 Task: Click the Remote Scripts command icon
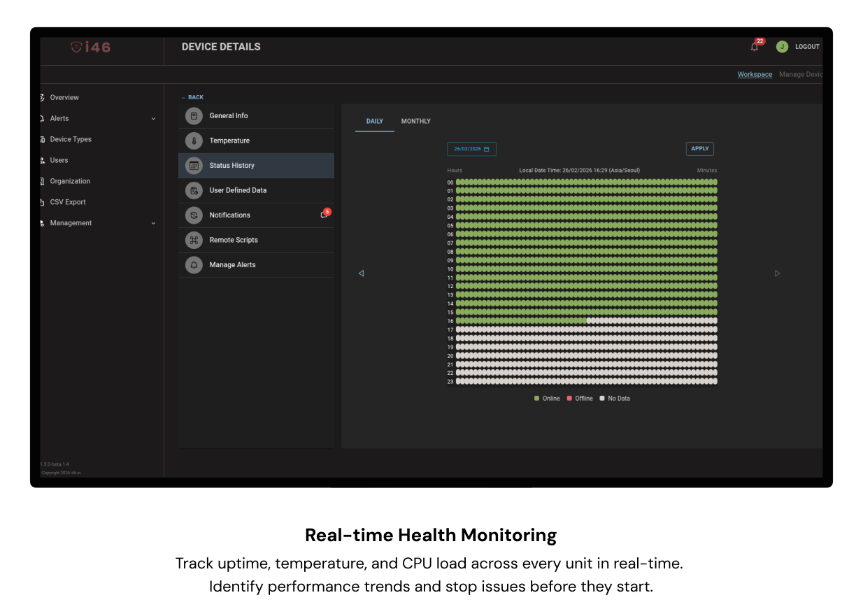194,240
